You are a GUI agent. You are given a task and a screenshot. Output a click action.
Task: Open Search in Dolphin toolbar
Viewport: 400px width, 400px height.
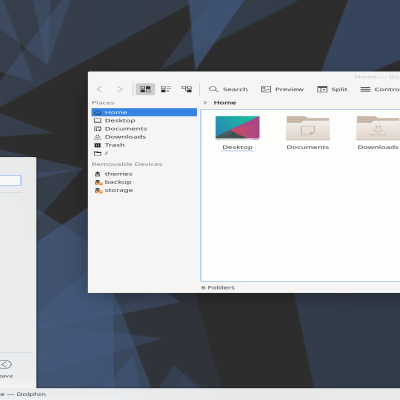coord(228,89)
